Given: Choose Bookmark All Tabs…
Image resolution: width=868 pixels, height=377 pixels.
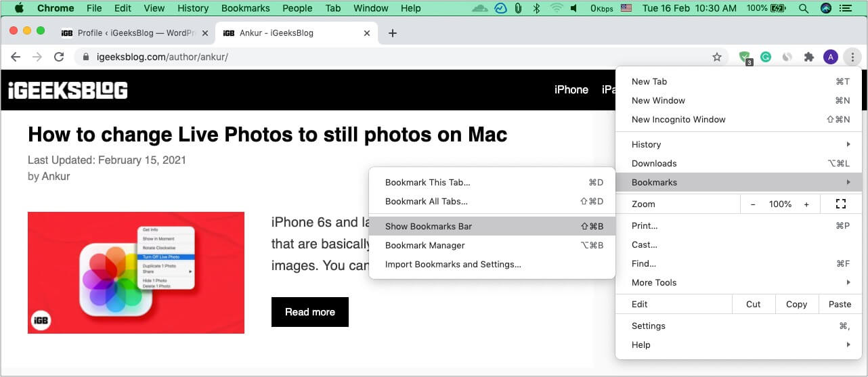Looking at the screenshot, I should click(492, 201).
